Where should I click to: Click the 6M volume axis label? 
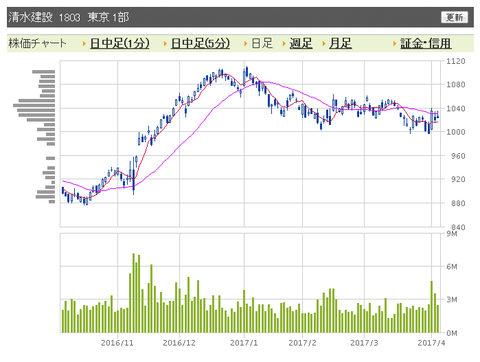452,266
